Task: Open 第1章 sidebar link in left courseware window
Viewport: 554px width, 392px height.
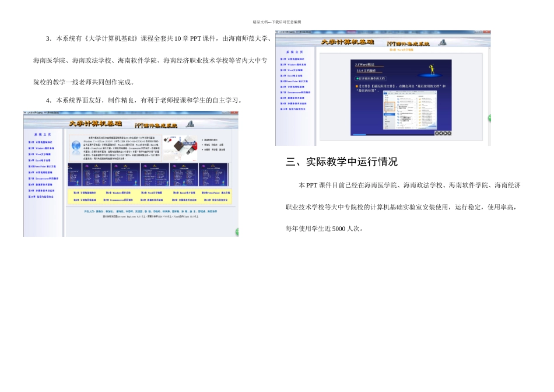Action: 40,142
